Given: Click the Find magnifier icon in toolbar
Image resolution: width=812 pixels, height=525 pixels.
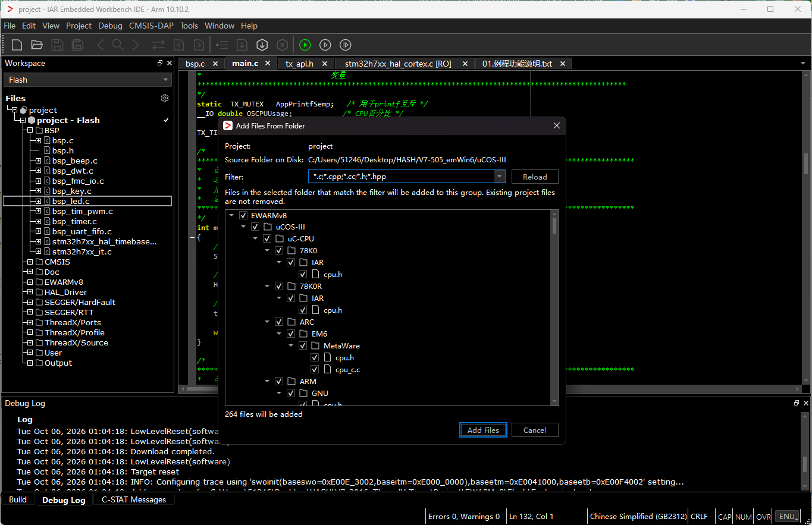Looking at the screenshot, I should 118,45.
